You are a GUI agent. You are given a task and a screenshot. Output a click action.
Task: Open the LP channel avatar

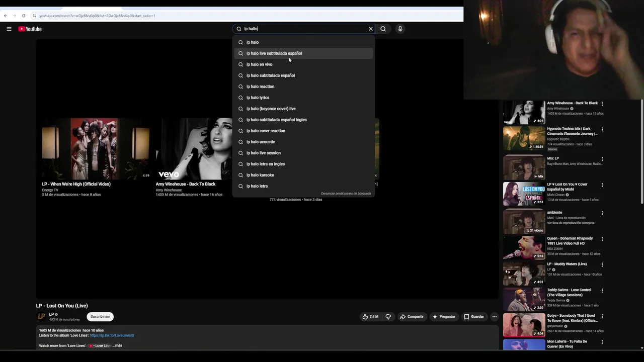(41, 316)
